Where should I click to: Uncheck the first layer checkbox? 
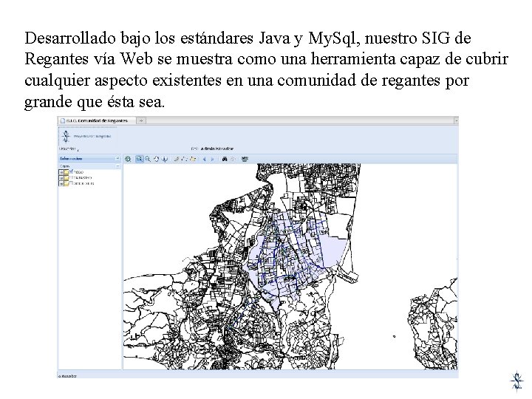tap(71, 171)
